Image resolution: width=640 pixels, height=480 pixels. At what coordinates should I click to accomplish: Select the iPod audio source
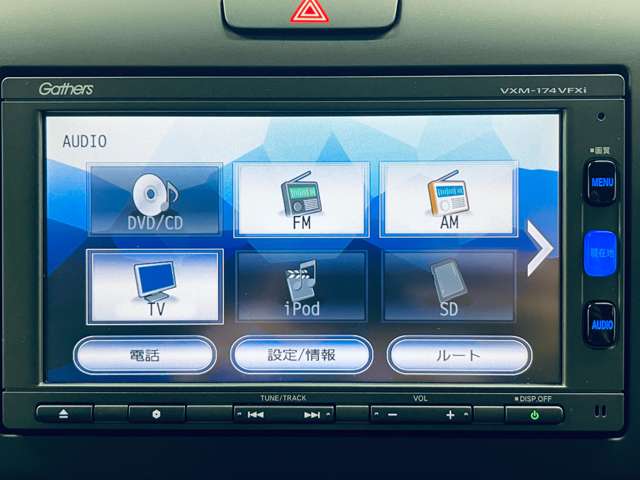[x=301, y=287]
